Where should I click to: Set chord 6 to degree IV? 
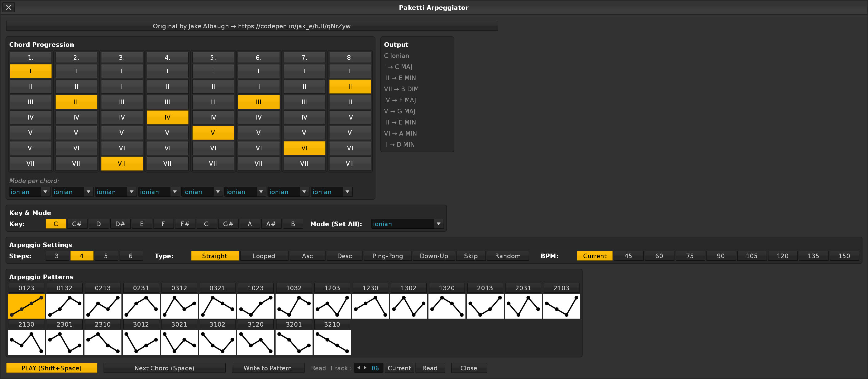(x=259, y=117)
